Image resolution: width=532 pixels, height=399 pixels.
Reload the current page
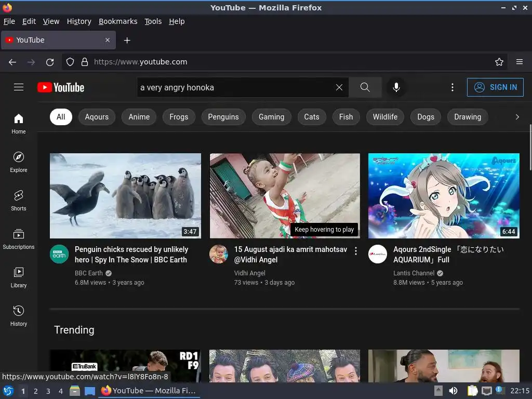[50, 62]
